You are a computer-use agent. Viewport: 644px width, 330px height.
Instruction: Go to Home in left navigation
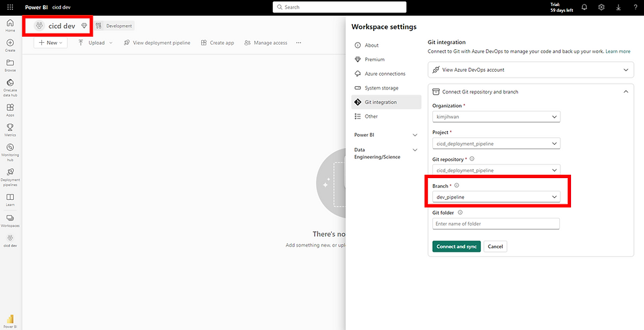click(11, 26)
